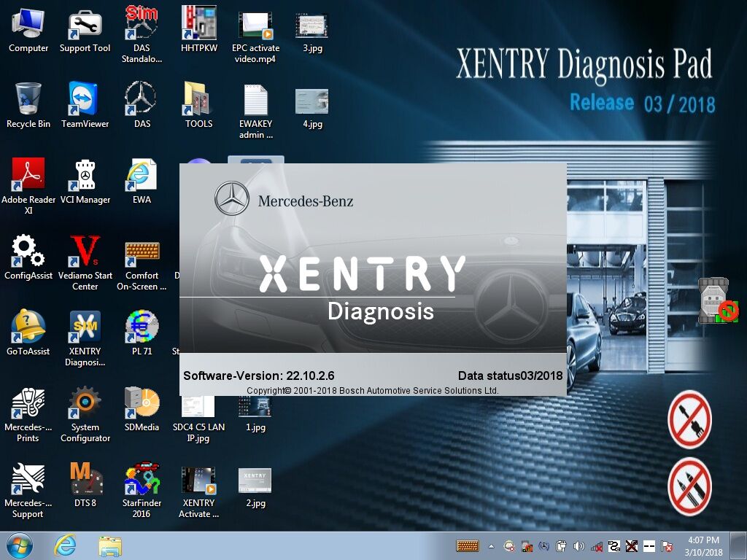The height and width of the screenshot is (560, 747).
Task: Open the Windows Start menu
Action: coord(20,545)
